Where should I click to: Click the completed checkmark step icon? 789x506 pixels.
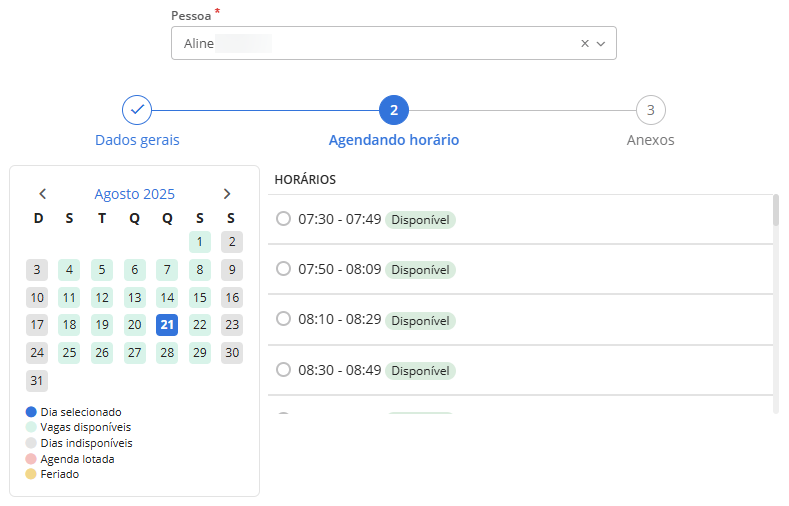(137, 110)
